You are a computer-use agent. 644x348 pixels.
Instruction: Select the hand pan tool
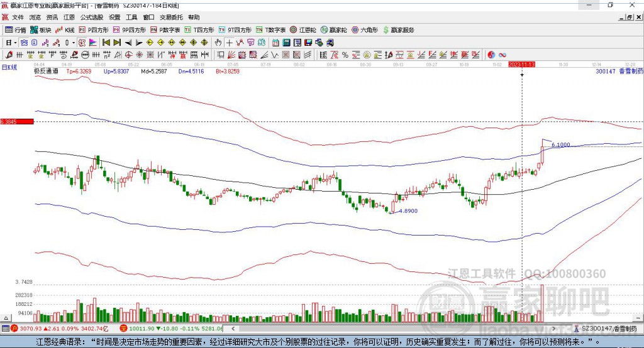click(x=218, y=43)
